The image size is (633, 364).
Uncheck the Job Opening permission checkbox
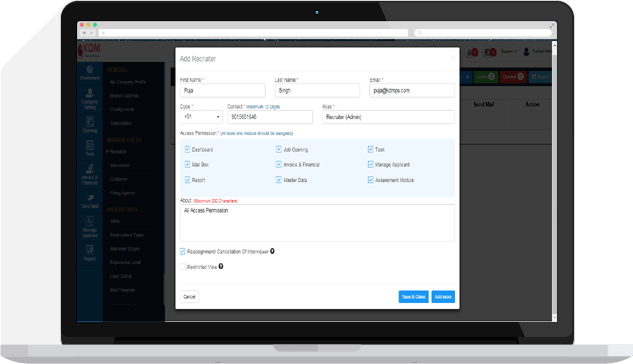click(279, 149)
